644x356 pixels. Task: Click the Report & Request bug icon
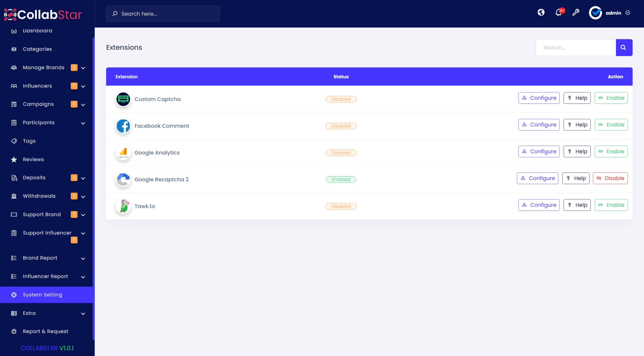tap(14, 332)
